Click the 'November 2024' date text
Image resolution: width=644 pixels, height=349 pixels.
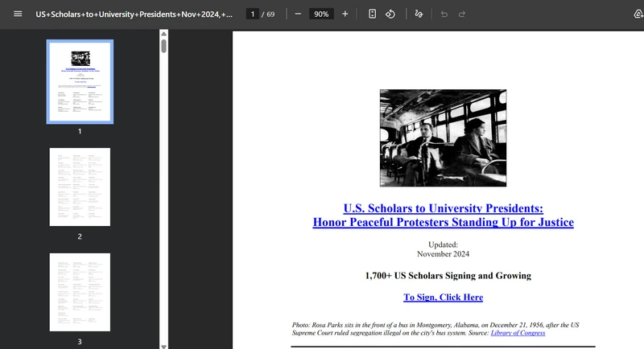click(444, 254)
